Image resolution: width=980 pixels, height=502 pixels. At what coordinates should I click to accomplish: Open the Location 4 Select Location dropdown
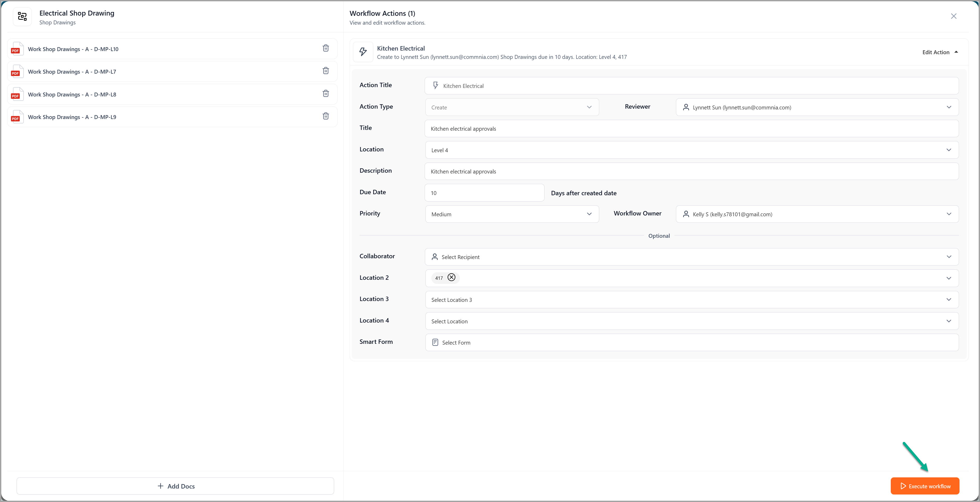coord(692,321)
